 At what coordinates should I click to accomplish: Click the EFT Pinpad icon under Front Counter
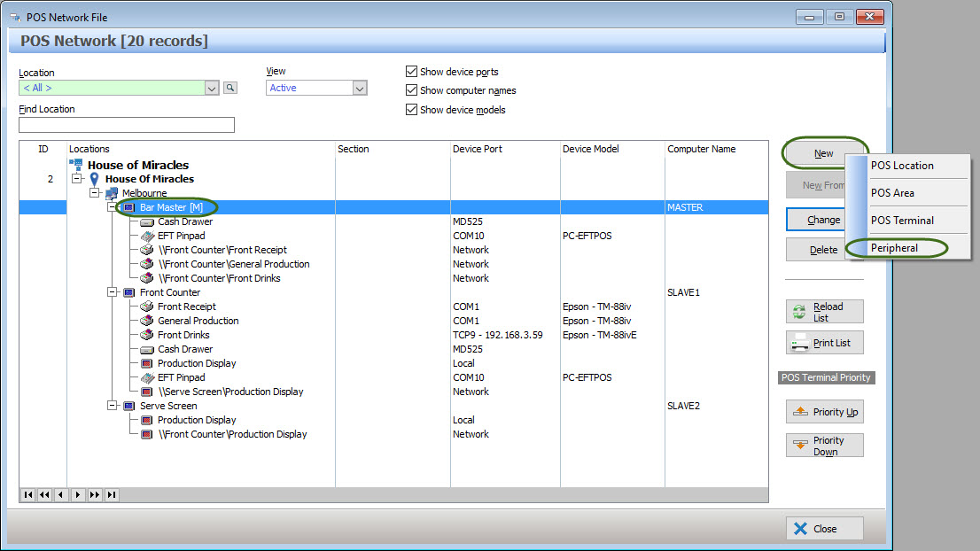[147, 377]
